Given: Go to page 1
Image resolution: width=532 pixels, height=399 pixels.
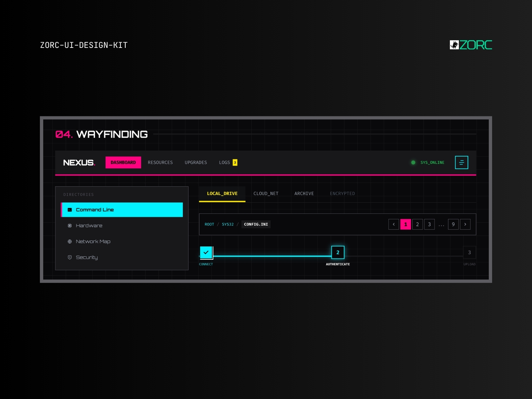Looking at the screenshot, I should click(x=406, y=224).
